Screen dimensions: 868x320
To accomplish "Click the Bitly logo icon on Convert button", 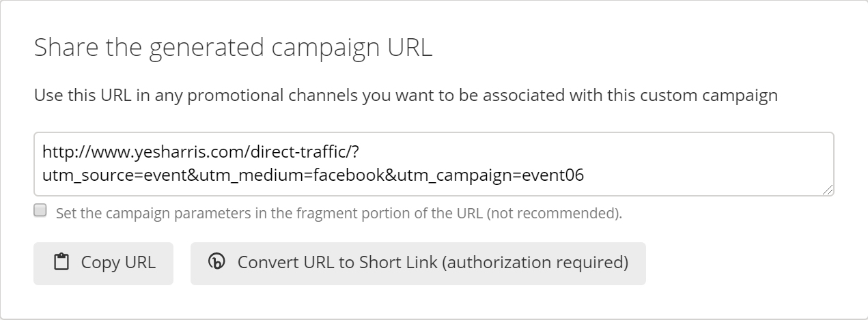I will point(217,263).
